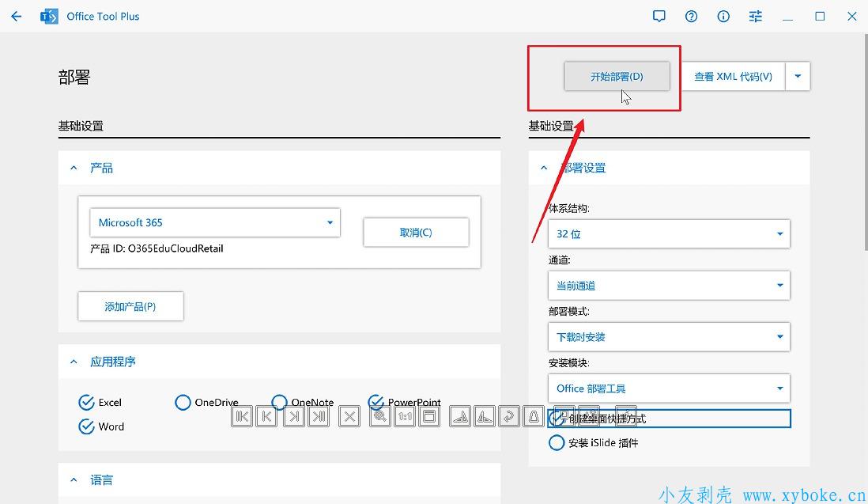Open the 下载时安装 deployment mode dropdown
Screen dimensions: 868x504
click(668, 337)
